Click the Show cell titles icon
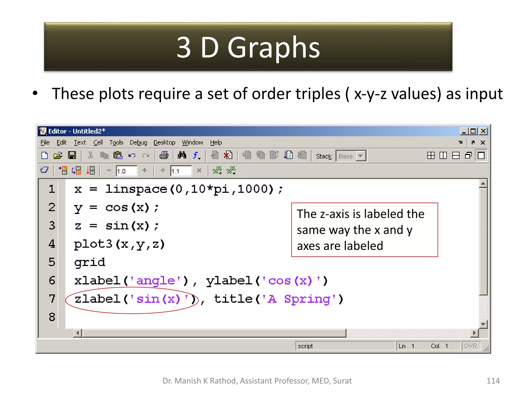 [44, 170]
